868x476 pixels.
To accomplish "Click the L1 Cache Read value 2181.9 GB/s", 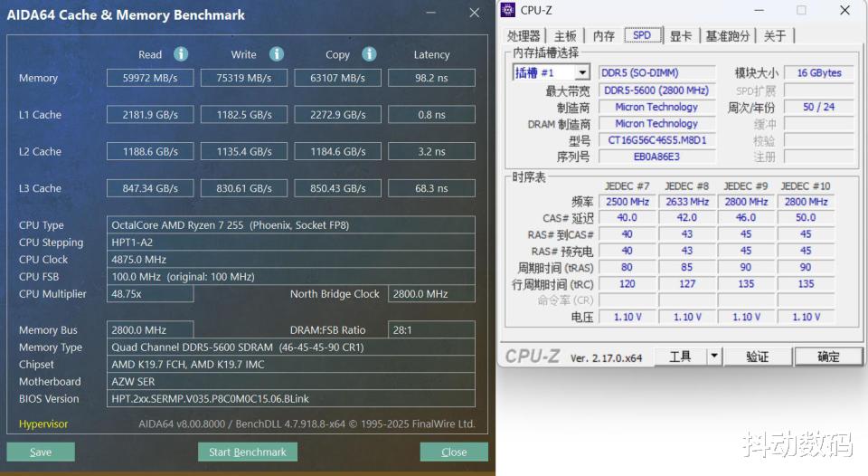I will [150, 114].
